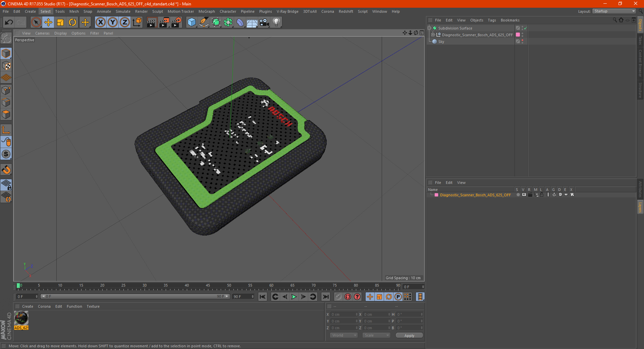Toggle the X axis lock

pyautogui.click(x=100, y=22)
